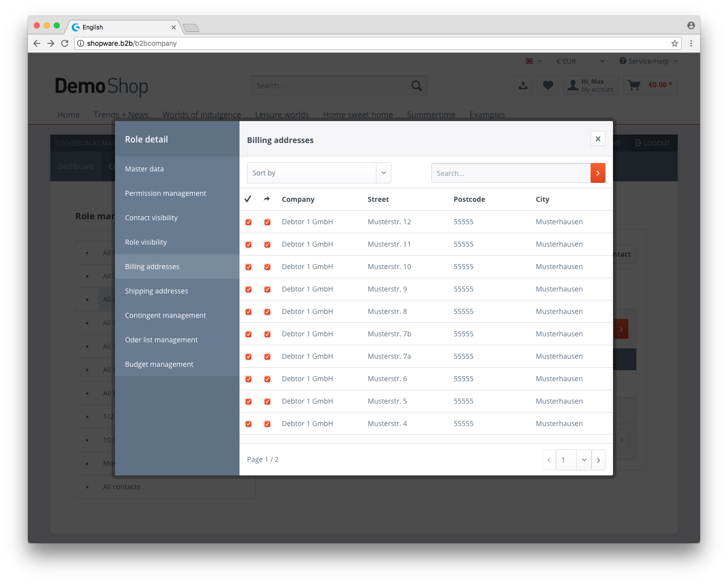Go to next page of addresses

coord(598,460)
